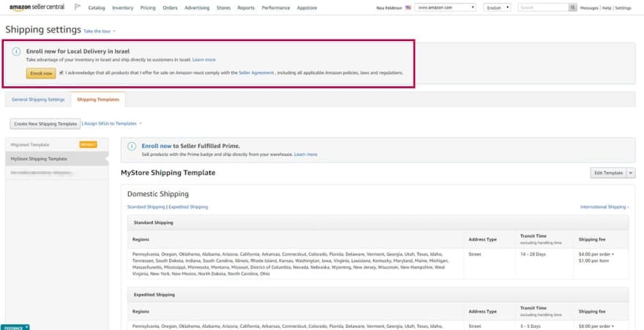Click Create New Shipping Template button

45,124
